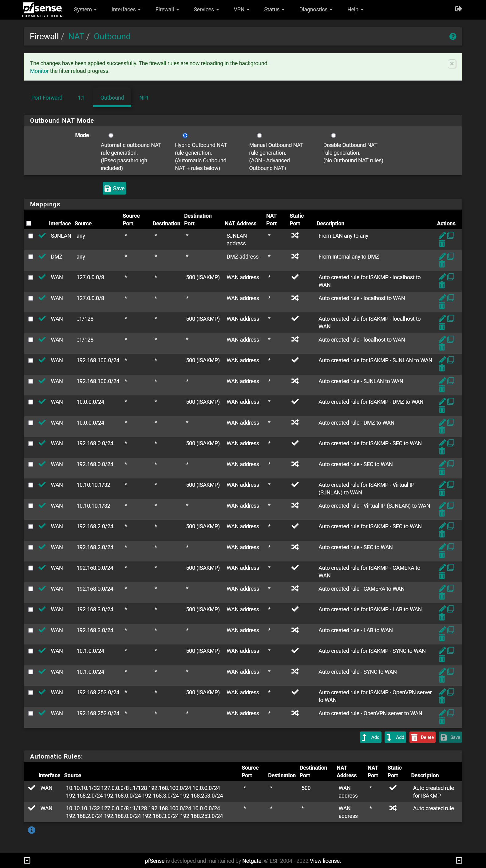This screenshot has width=486, height=868.
Task: Delete the 'Auto created rule - LAB to WAN' mapping
Action: click(x=442, y=638)
